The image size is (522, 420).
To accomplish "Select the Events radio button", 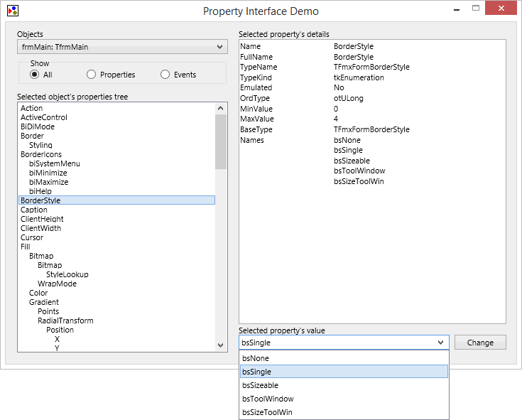I will (x=165, y=75).
